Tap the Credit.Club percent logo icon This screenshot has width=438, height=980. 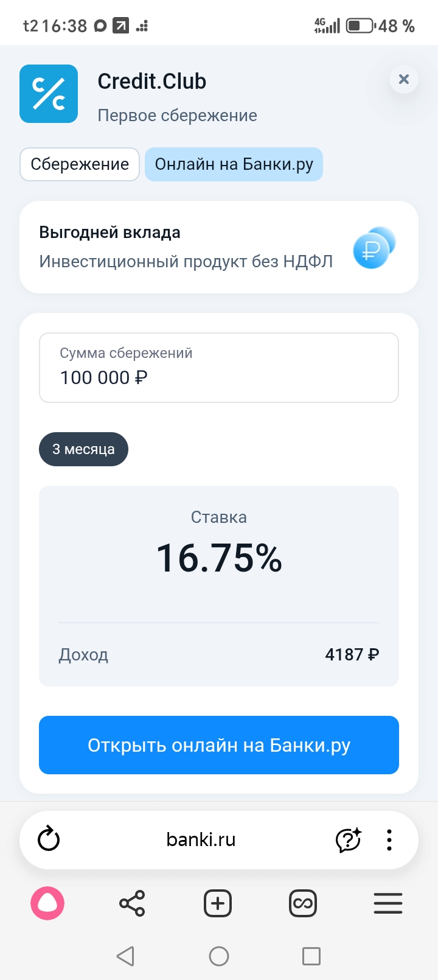49,94
